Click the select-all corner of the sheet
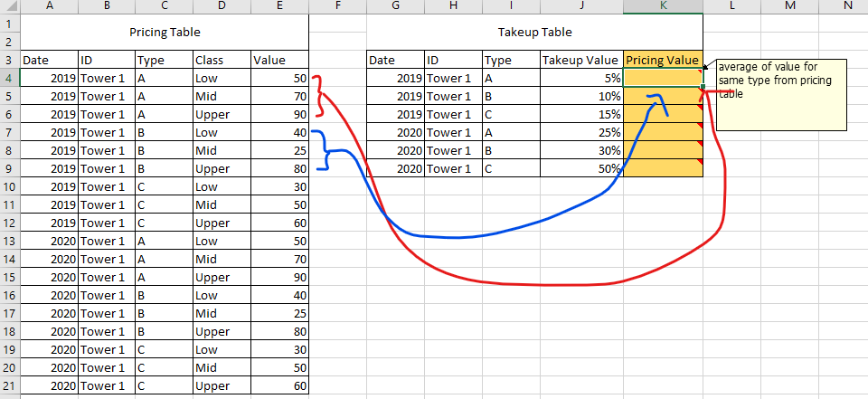 pyautogui.click(x=9, y=6)
